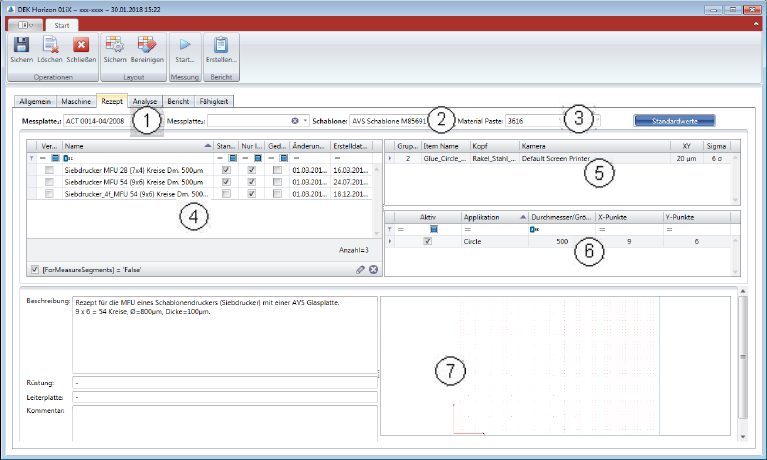Remove filter with the round X icon
The width and height of the screenshot is (767, 460).
pos(373,269)
